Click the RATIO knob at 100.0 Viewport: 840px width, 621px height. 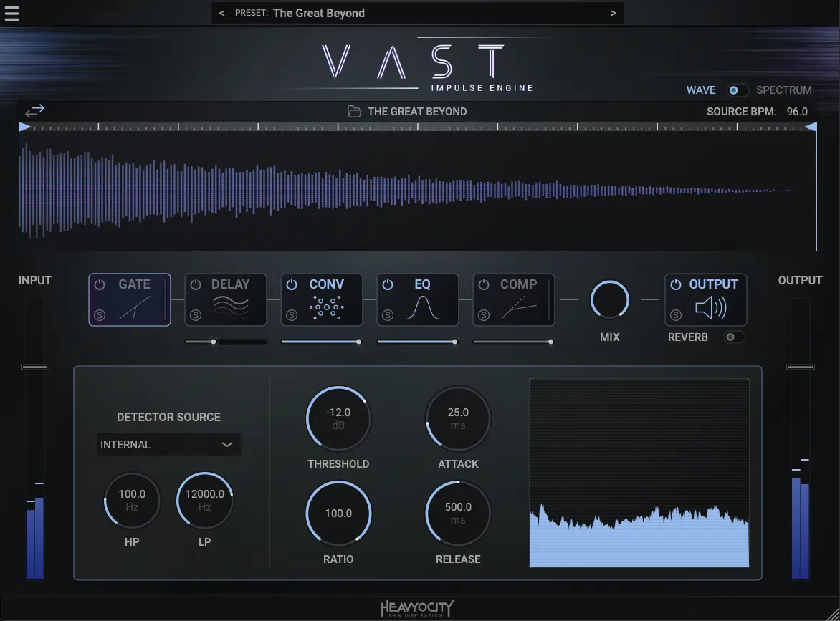[338, 514]
